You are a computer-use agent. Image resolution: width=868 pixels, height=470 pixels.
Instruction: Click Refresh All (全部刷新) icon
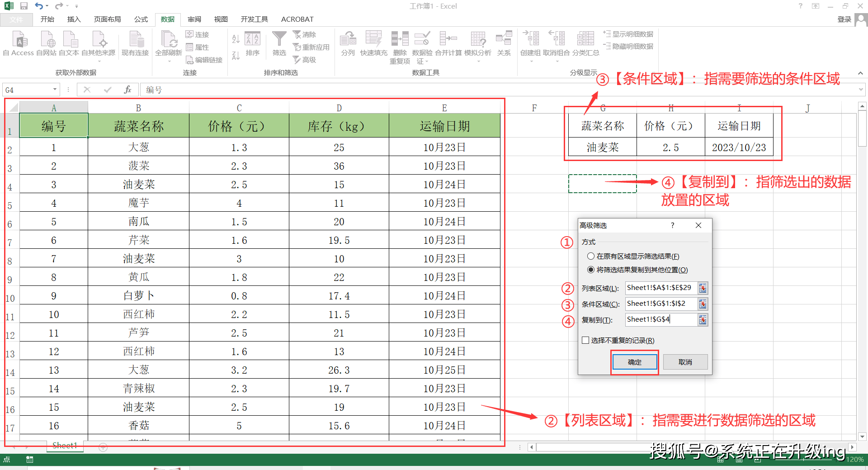point(169,40)
